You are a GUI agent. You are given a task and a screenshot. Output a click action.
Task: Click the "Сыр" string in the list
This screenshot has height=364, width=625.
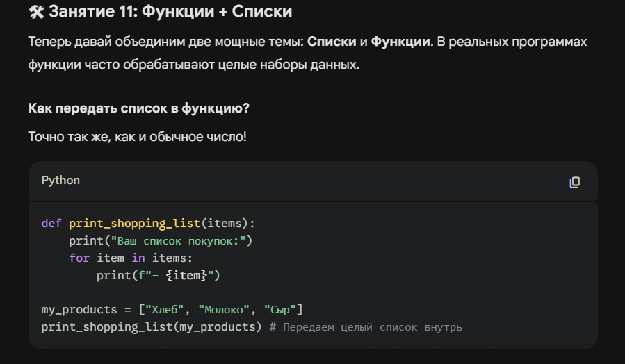pyautogui.click(x=280, y=309)
